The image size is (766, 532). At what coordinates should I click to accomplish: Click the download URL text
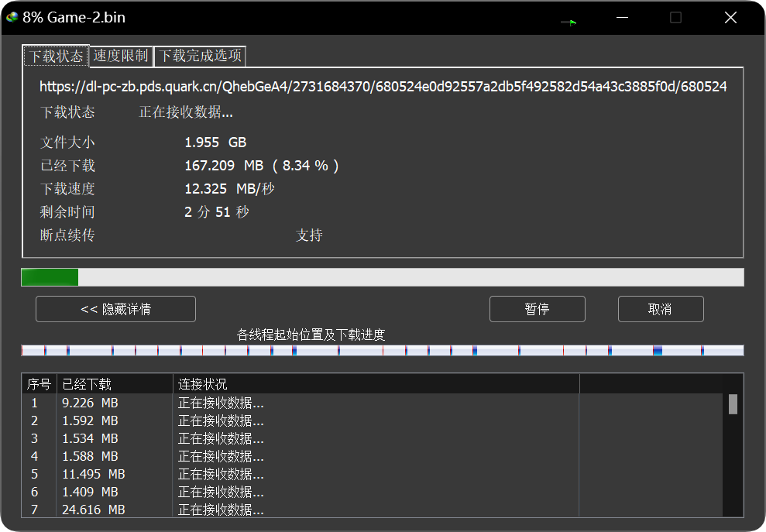383,87
